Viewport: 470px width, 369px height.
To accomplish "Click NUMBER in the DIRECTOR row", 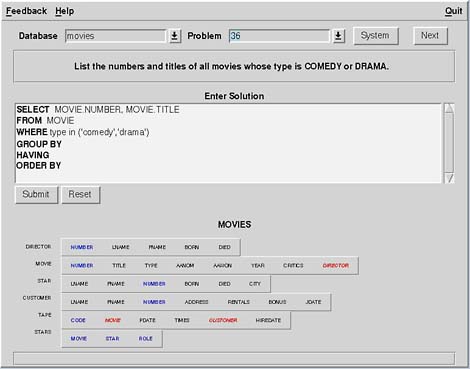I will [82, 247].
